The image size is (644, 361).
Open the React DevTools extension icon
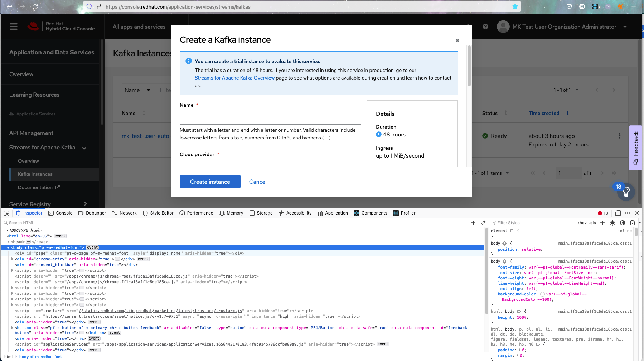click(595, 6)
